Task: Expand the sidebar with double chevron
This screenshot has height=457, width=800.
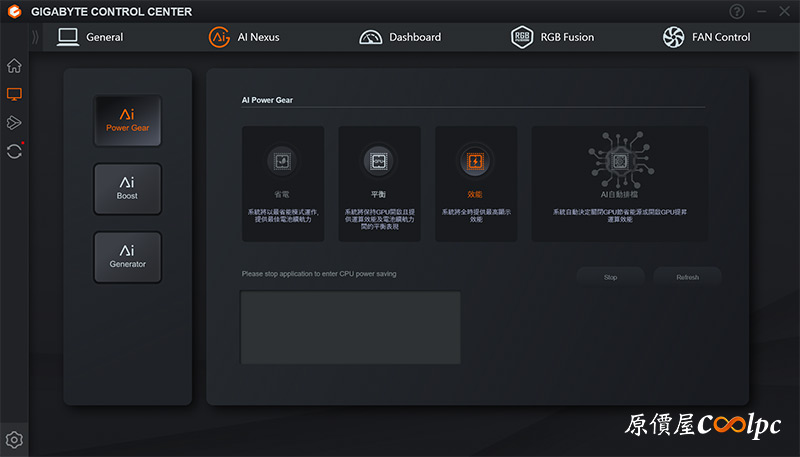Action: 35,37
